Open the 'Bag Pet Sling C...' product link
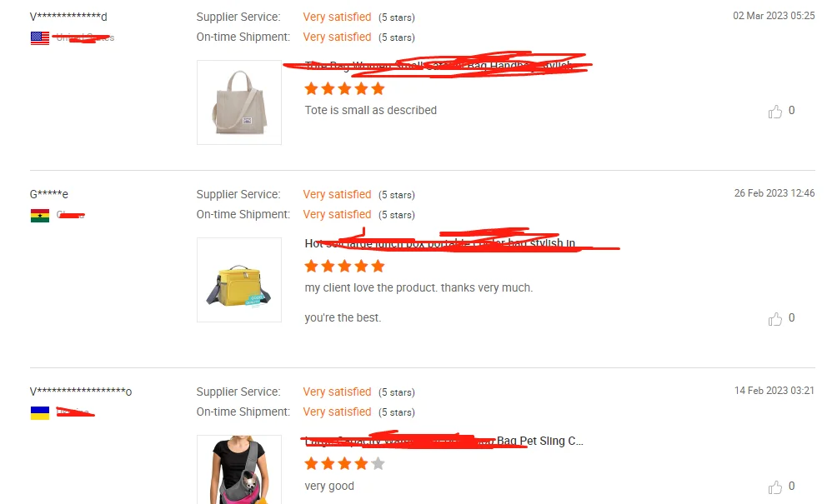 444,441
